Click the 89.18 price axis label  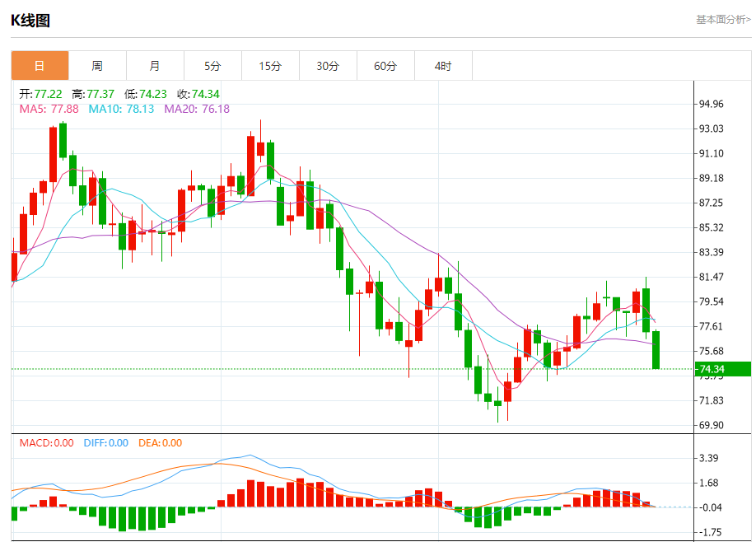(712, 179)
